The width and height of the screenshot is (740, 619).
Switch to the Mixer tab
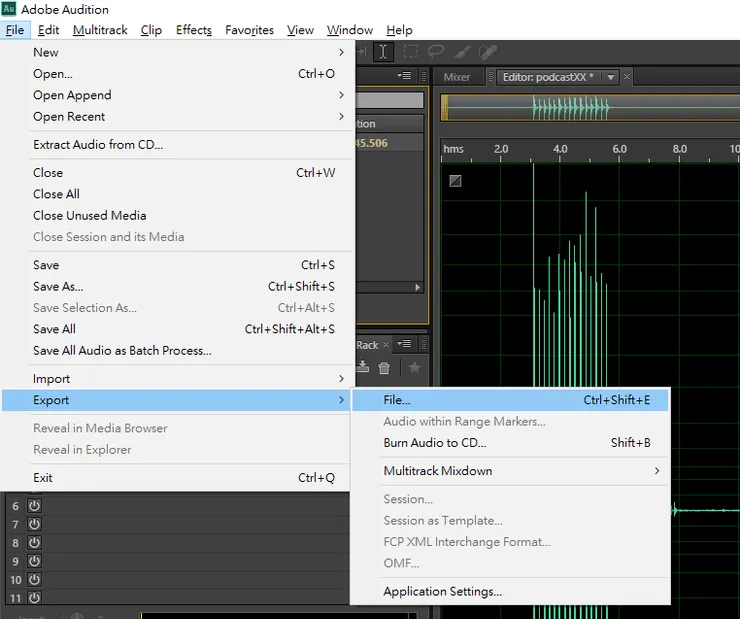457,77
